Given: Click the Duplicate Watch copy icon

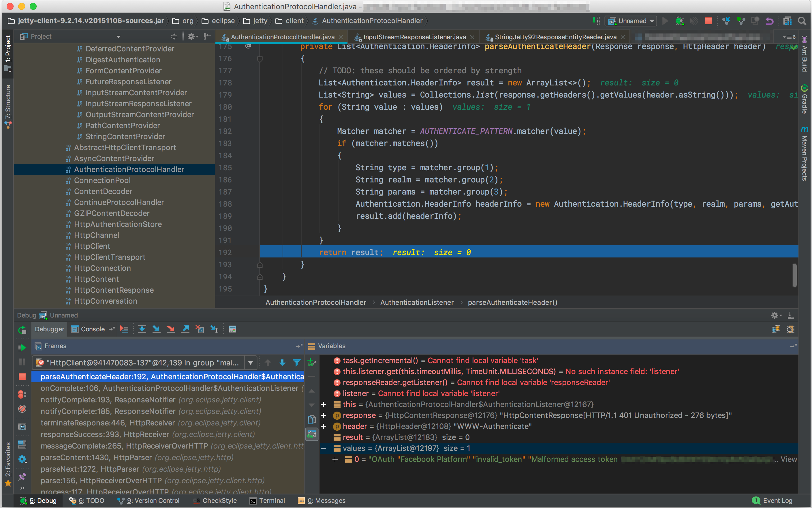Looking at the screenshot, I should (311, 420).
